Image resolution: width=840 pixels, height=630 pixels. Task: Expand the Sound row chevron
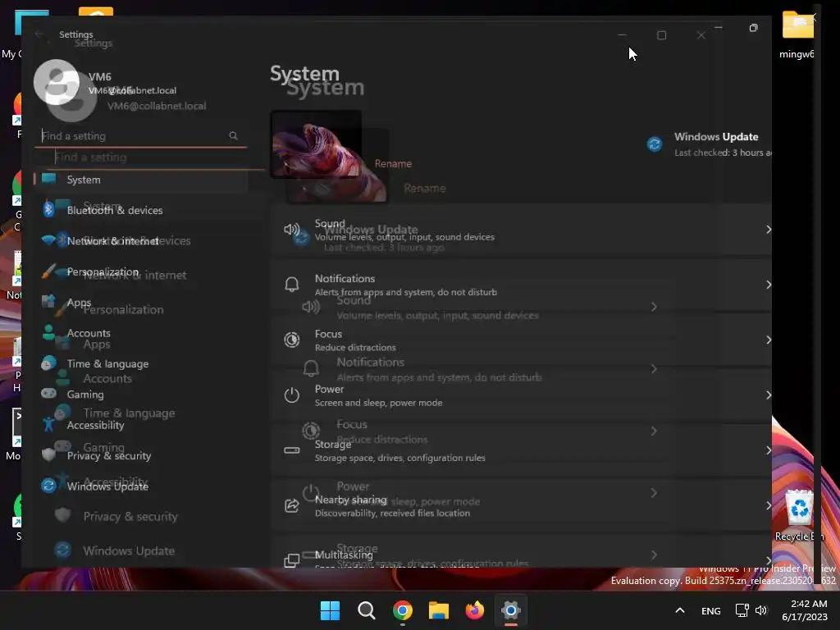click(x=768, y=230)
